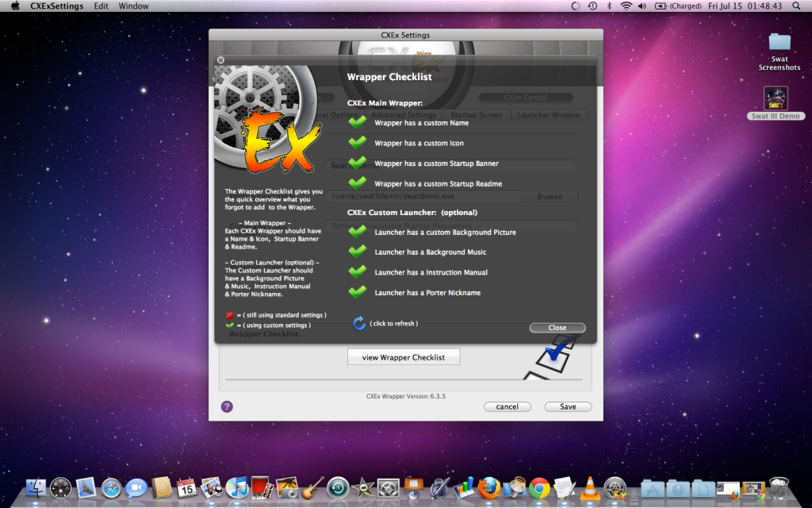
Task: Launch Google Chrome from the dock
Action: tap(539, 488)
